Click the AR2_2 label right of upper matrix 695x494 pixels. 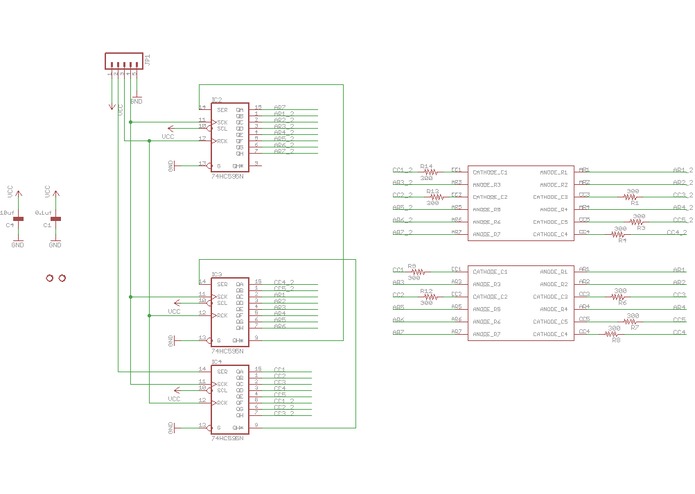(683, 182)
